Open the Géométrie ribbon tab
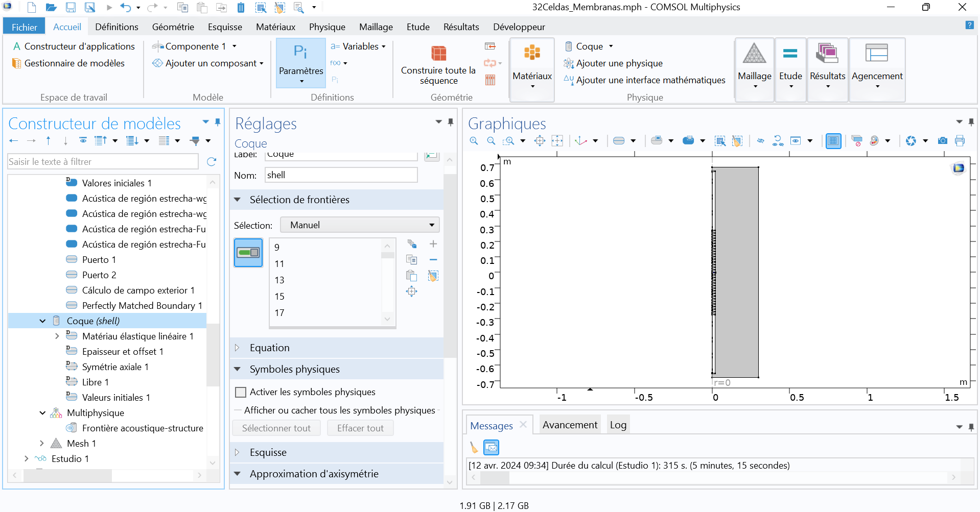The image size is (980, 512). tap(173, 27)
